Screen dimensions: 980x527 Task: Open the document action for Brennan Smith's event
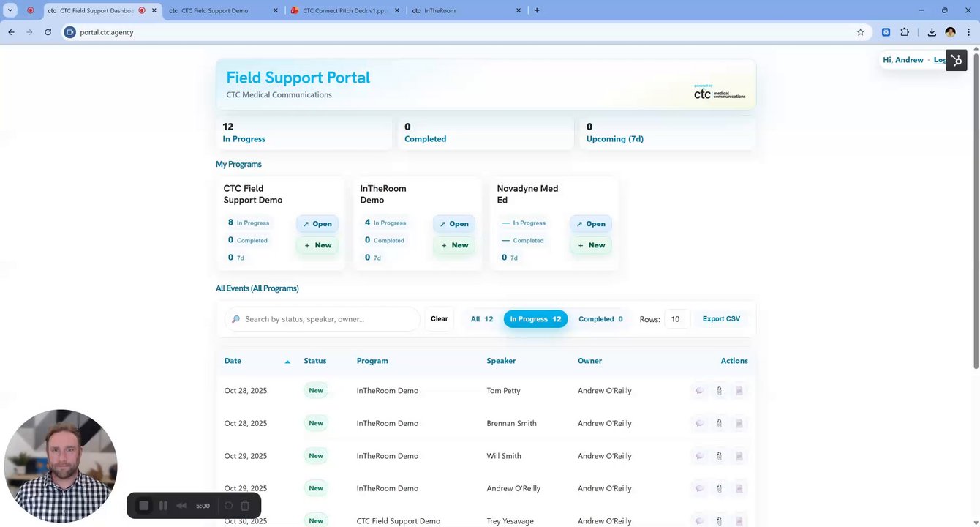(739, 423)
